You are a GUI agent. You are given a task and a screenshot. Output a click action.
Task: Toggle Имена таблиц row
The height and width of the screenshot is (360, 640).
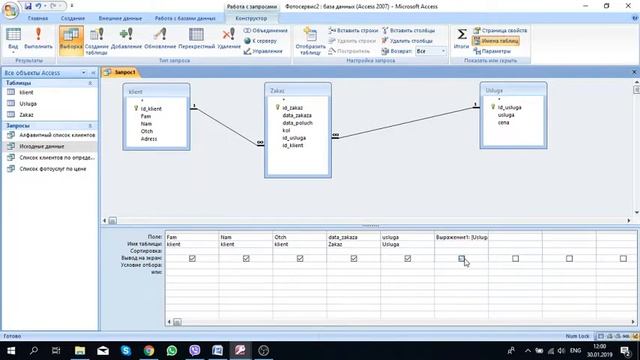pyautogui.click(x=496, y=41)
